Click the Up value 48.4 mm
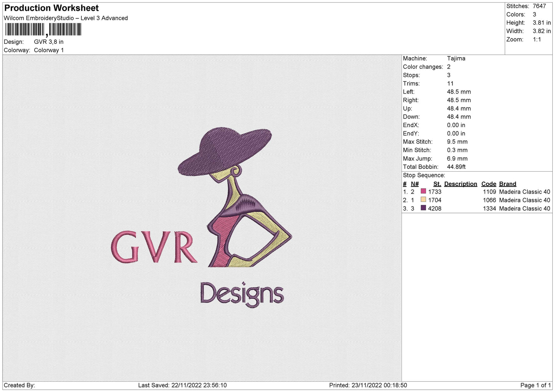Screen dimensions: 555x392 point(459,109)
